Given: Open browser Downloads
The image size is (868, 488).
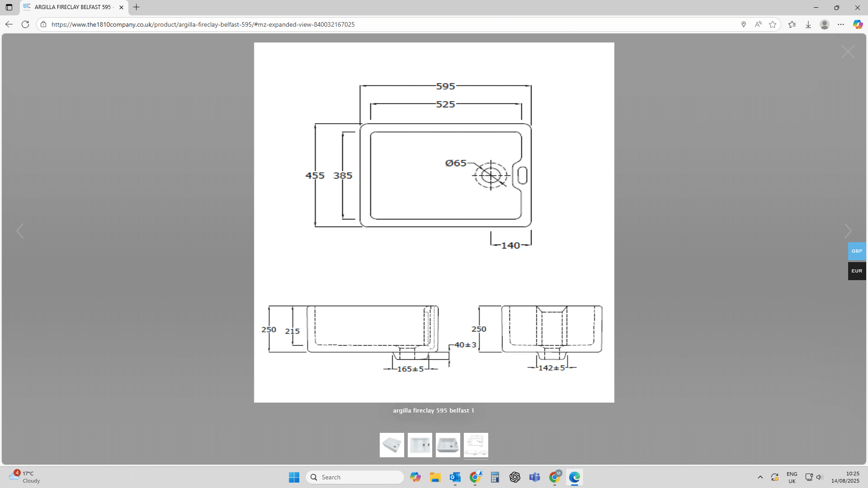Looking at the screenshot, I should pyautogui.click(x=808, y=24).
